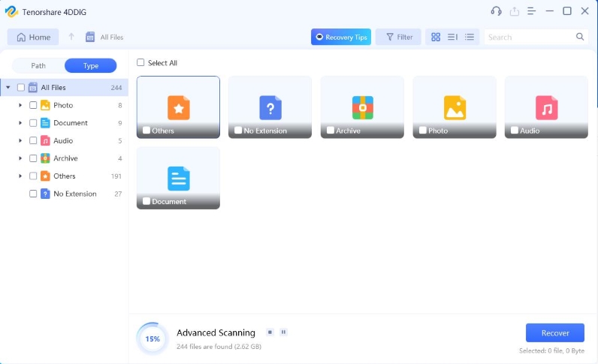
Task: Go to Home
Action: coord(33,37)
